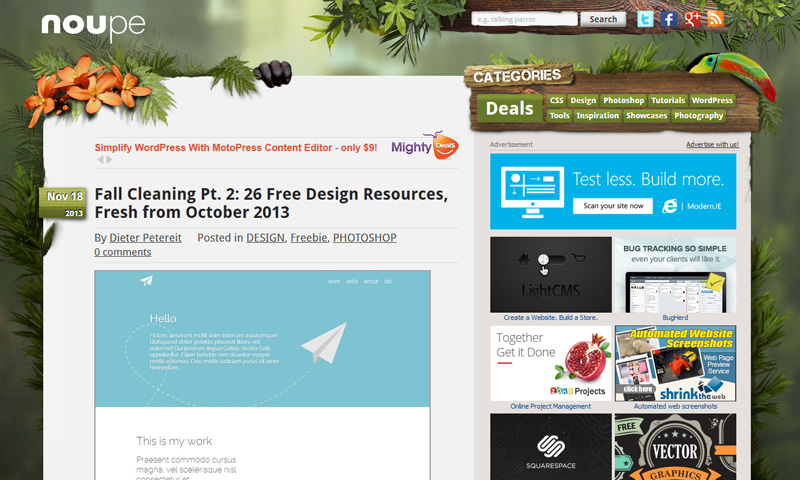Screen dimensions: 800x480
Task: Open the Squarespace ad thumbnail
Action: 551,447
